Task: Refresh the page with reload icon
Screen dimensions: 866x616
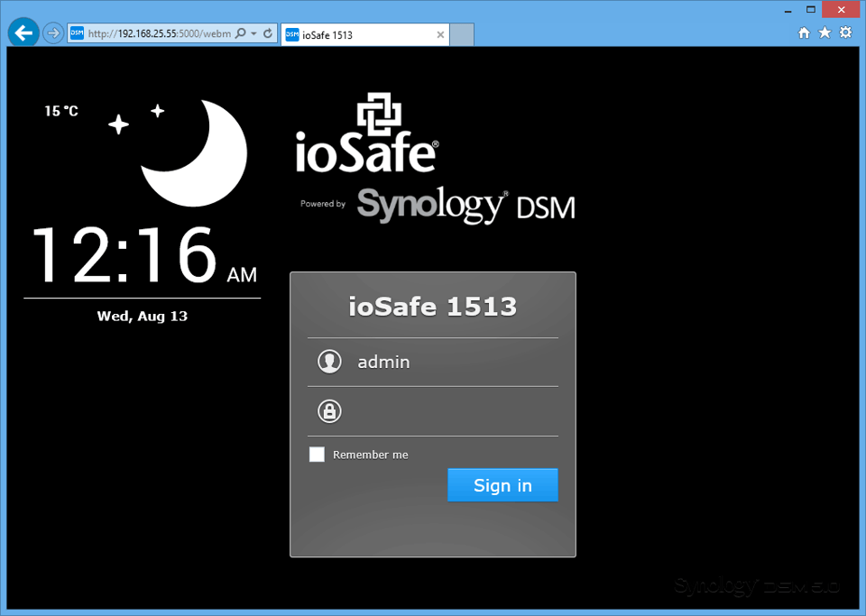Action: coord(268,33)
